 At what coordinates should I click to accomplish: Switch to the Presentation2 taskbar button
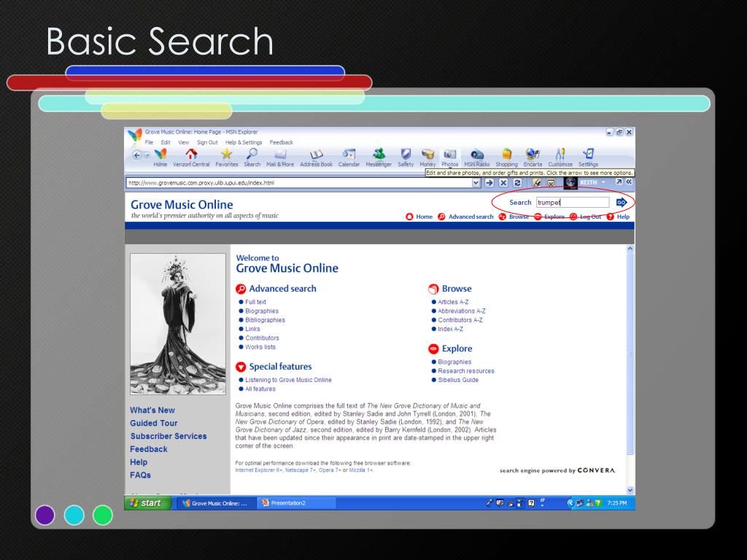[x=297, y=503]
